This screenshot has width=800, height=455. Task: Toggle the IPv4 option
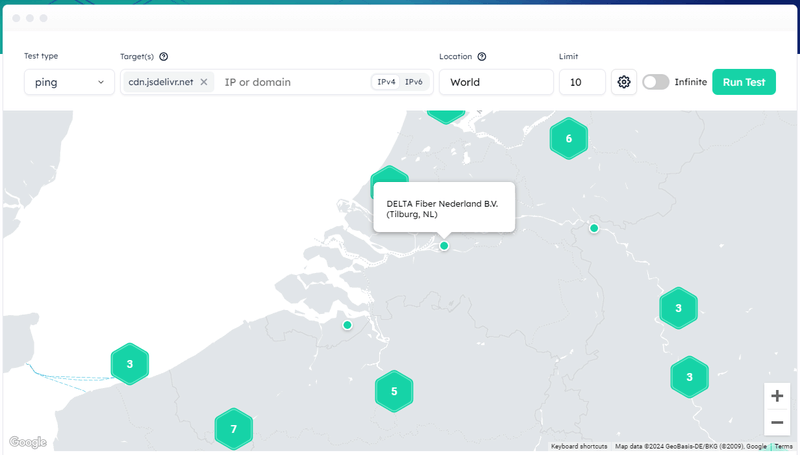(x=386, y=82)
